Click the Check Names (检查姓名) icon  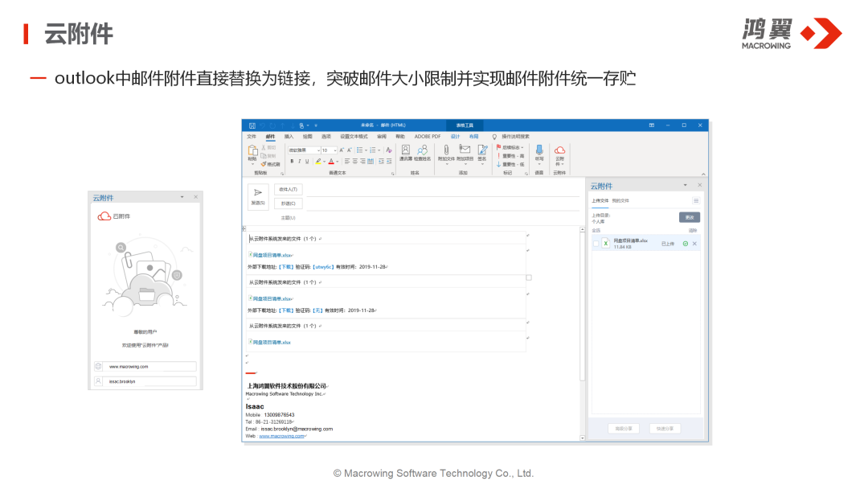[423, 150]
